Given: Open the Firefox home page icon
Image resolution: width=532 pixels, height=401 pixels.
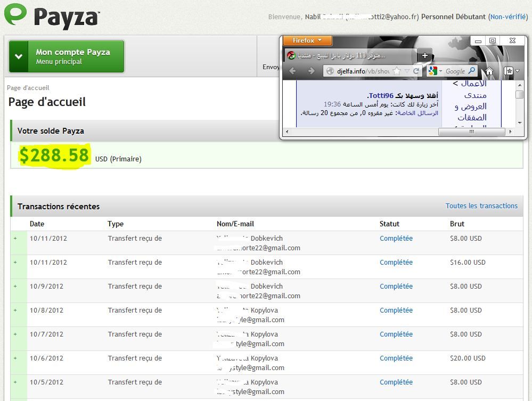Looking at the screenshot, I should click(x=489, y=71).
